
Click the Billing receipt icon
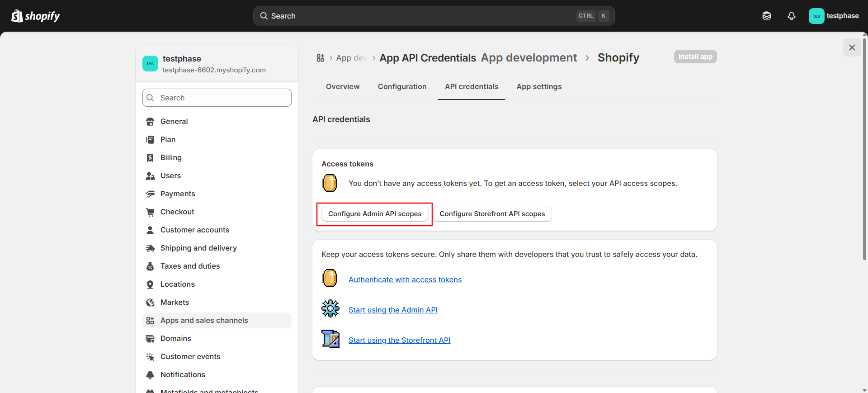click(150, 158)
